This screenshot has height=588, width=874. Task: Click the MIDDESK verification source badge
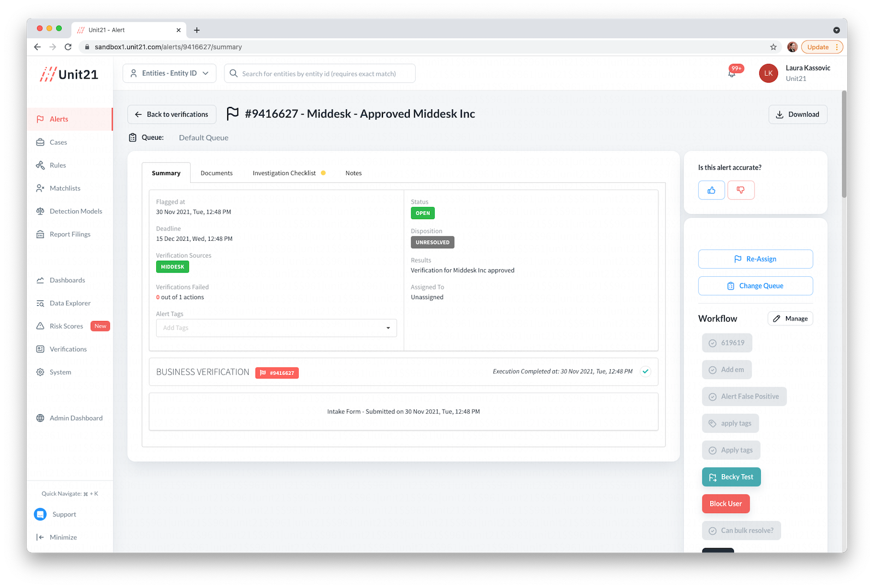[173, 267]
